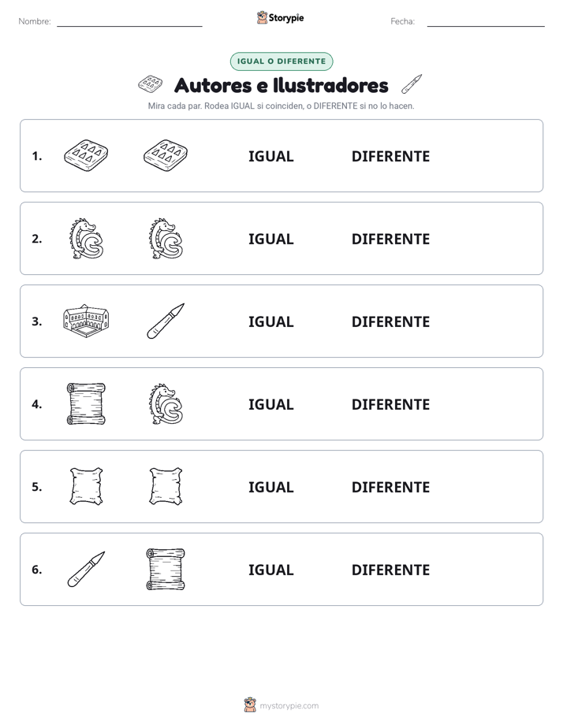Viewport: 563px width, 728px height.
Task: Click the dragon illustration in row 4
Action: click(x=166, y=403)
